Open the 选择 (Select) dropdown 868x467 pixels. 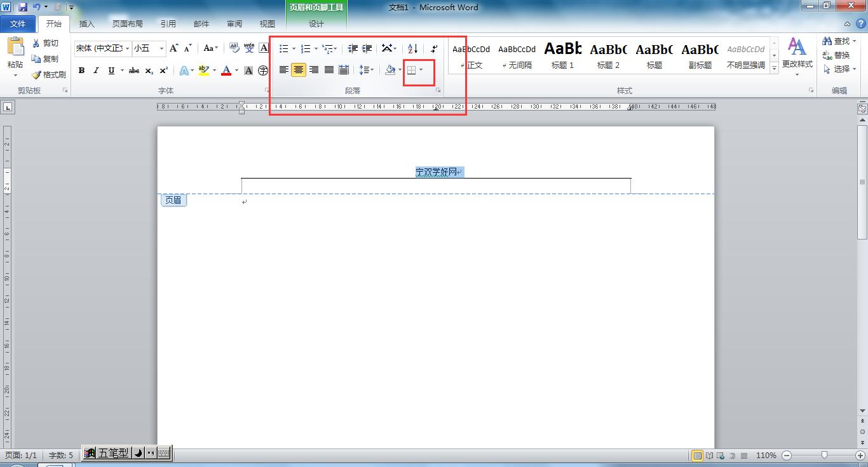[840, 69]
